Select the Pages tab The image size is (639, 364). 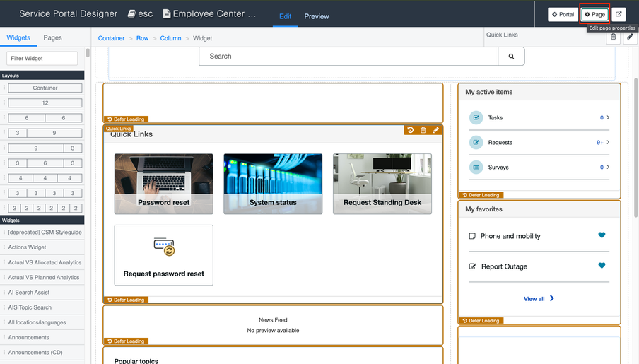click(x=52, y=37)
